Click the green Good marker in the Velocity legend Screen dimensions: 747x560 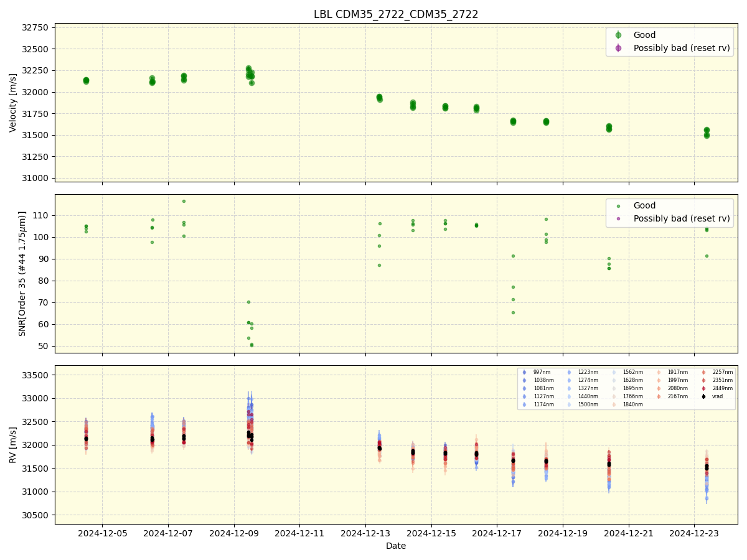click(x=618, y=35)
